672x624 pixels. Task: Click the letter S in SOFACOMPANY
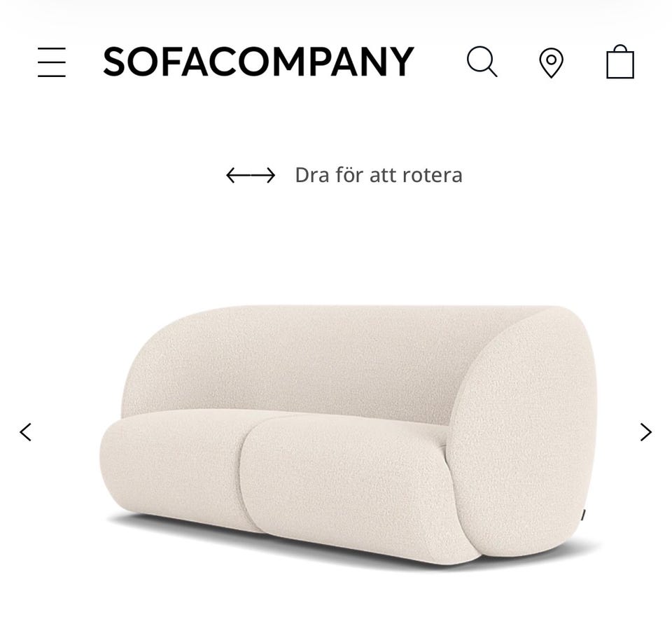click(x=114, y=62)
